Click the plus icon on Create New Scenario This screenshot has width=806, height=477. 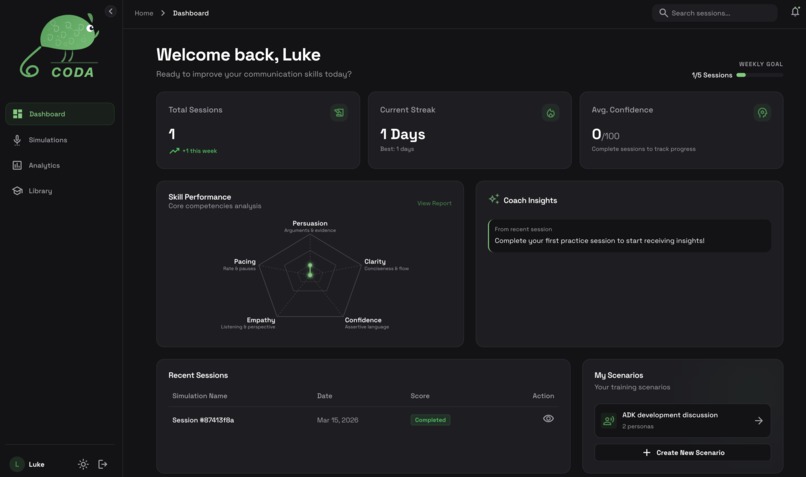point(647,452)
